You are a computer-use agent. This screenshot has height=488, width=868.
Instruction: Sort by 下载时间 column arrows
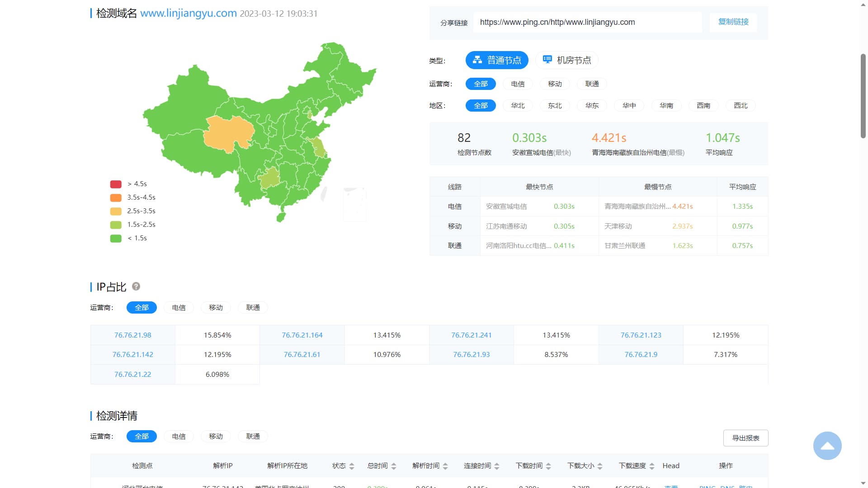pos(548,466)
